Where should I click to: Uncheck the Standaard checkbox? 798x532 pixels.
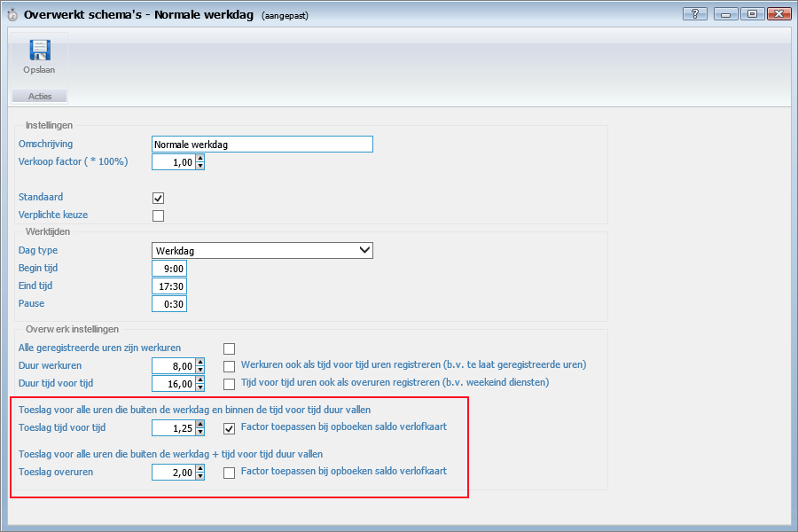tap(159, 198)
